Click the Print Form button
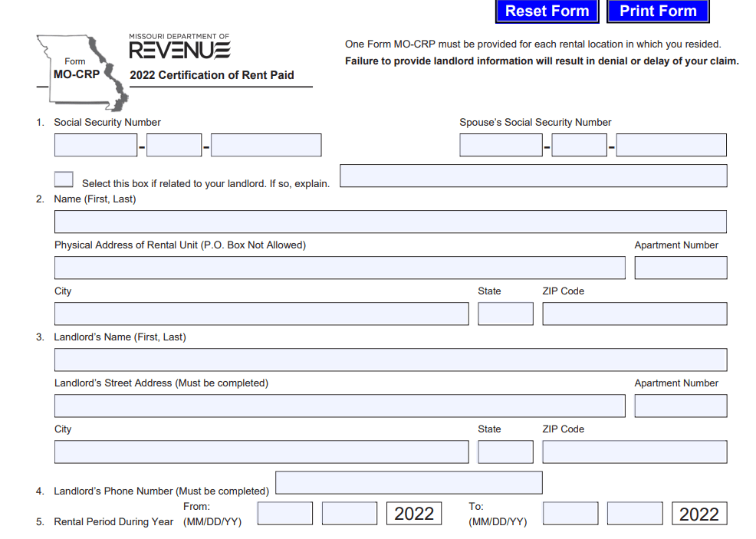Screen dimensions: 756x539 click(658, 11)
